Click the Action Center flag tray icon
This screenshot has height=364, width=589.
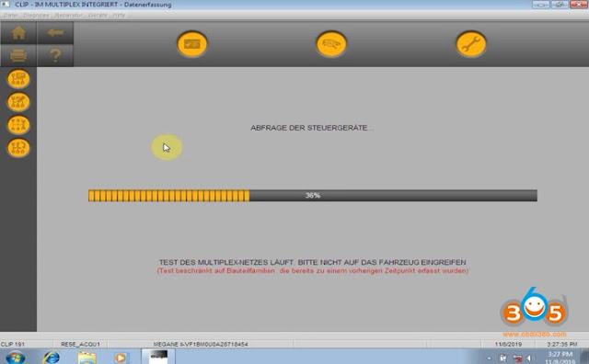(503, 358)
